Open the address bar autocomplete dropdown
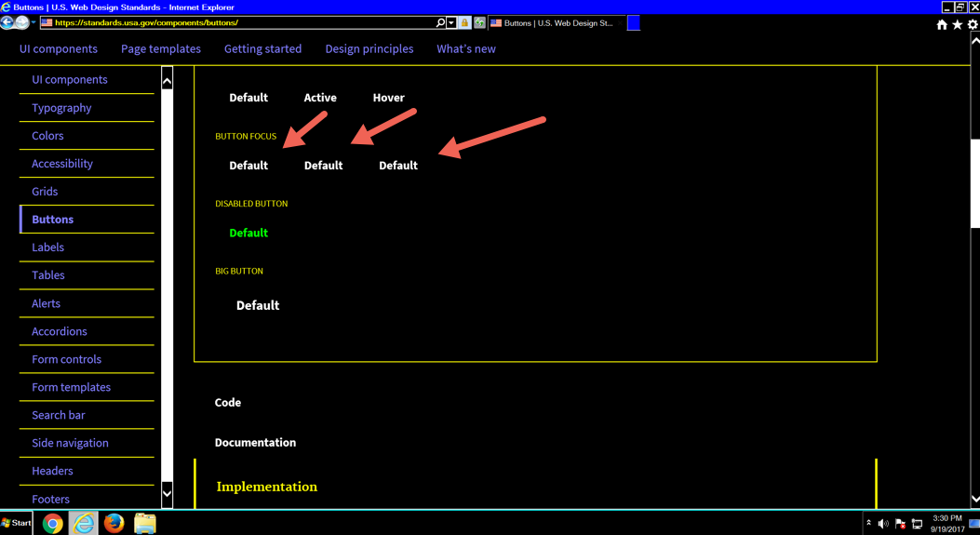The image size is (980, 535). tap(451, 23)
